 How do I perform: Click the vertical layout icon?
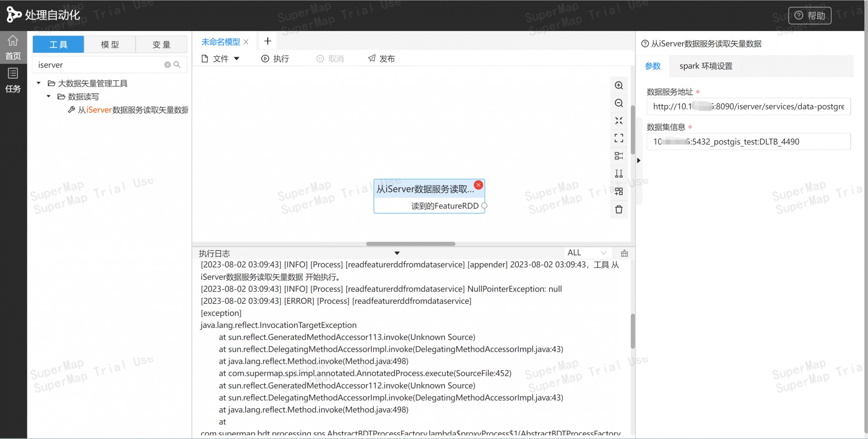[x=619, y=174]
